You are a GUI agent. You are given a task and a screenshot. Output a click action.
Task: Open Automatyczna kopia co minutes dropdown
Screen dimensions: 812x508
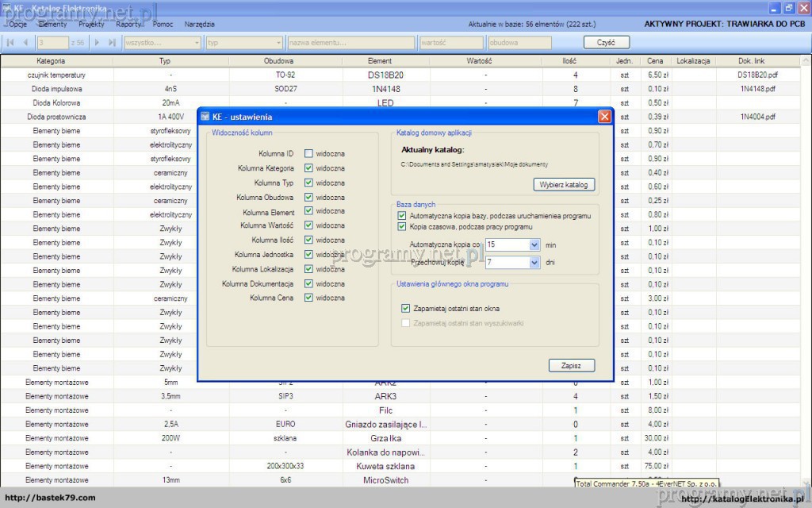tap(534, 245)
